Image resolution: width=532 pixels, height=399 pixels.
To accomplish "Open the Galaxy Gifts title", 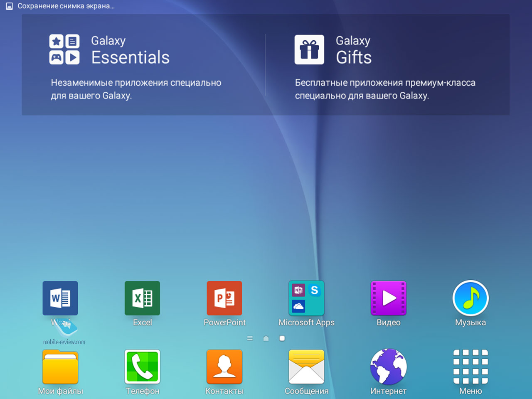I will [354, 50].
